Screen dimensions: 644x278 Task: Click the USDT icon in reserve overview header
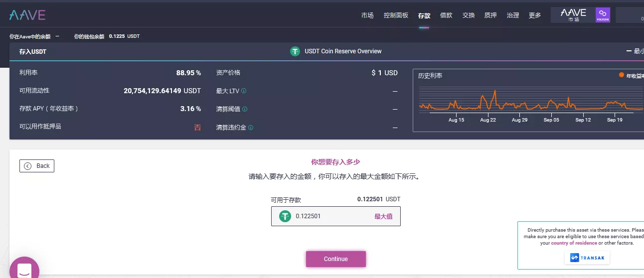(x=295, y=51)
